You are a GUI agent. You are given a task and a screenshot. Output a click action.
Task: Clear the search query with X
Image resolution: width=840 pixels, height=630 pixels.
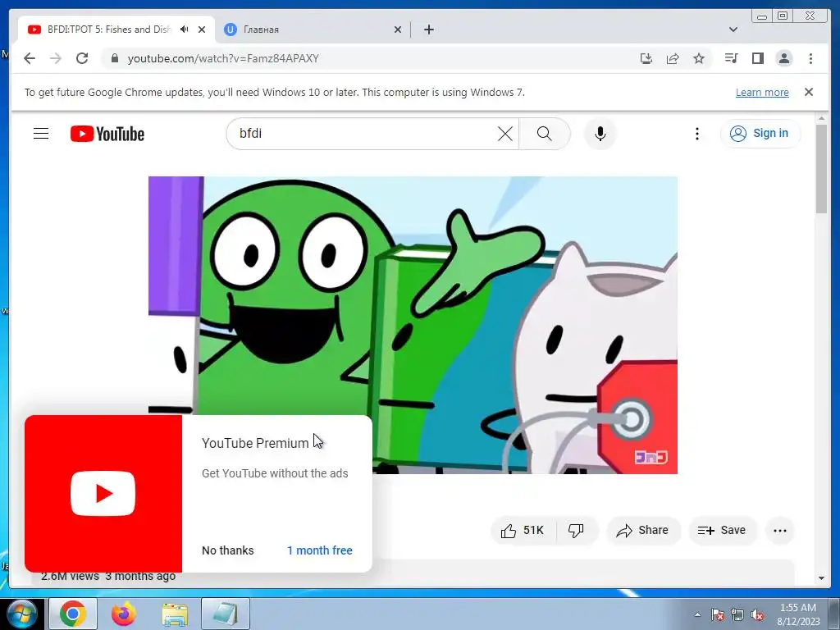click(505, 134)
